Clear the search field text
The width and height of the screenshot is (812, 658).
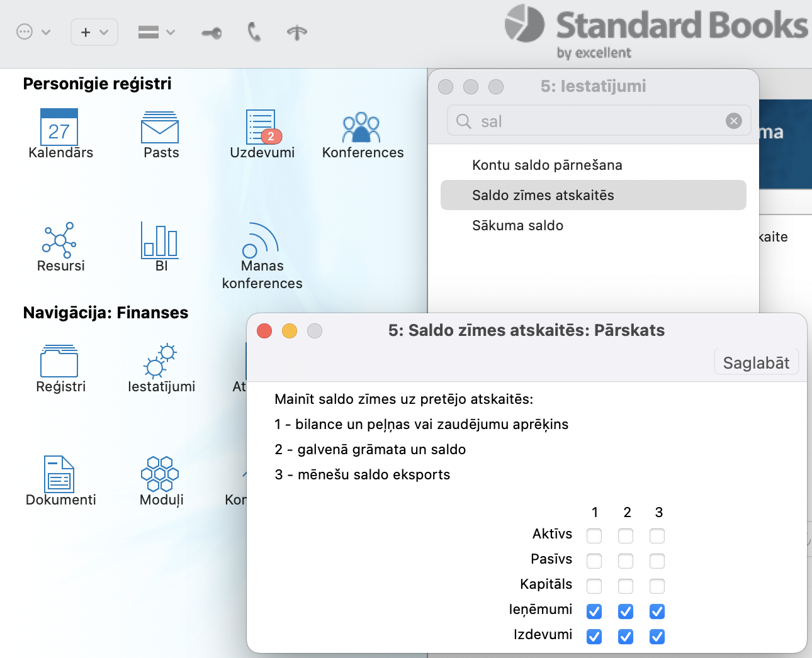[734, 121]
